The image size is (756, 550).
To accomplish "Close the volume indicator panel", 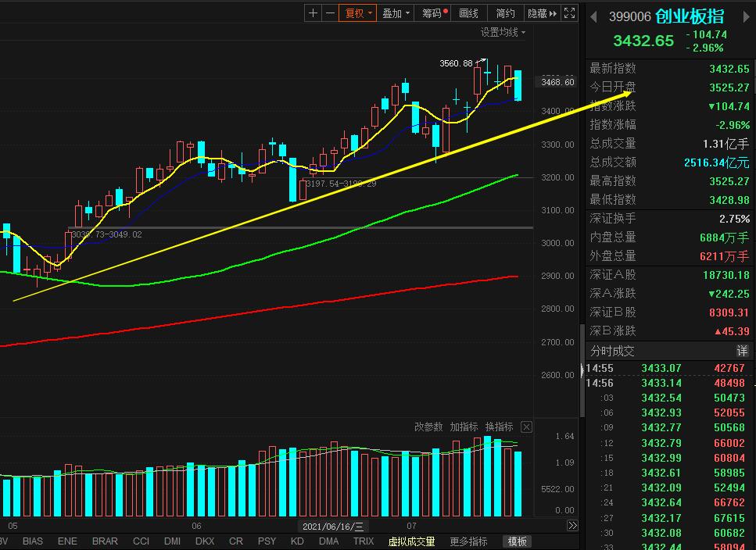I will 526,427.
